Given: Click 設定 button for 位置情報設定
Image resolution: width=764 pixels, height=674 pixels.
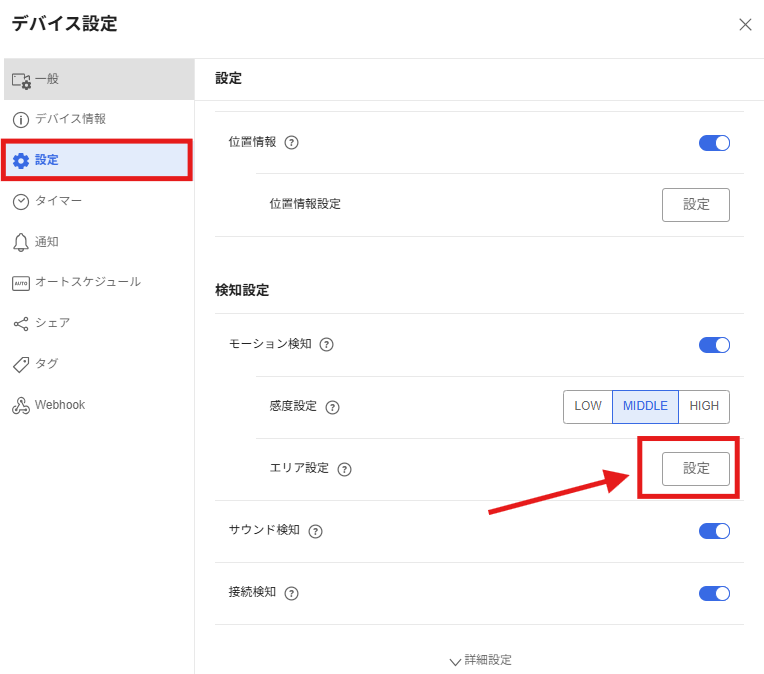Looking at the screenshot, I should click(696, 204).
